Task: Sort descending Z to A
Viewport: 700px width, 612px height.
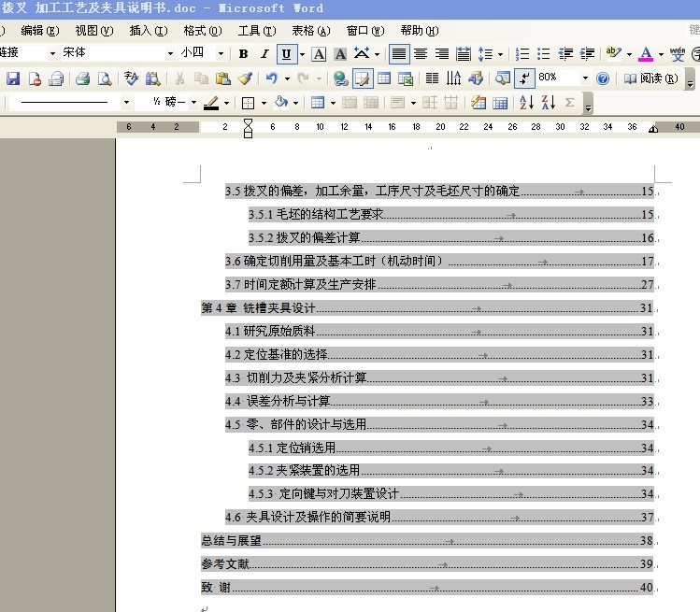Action: 549,103
